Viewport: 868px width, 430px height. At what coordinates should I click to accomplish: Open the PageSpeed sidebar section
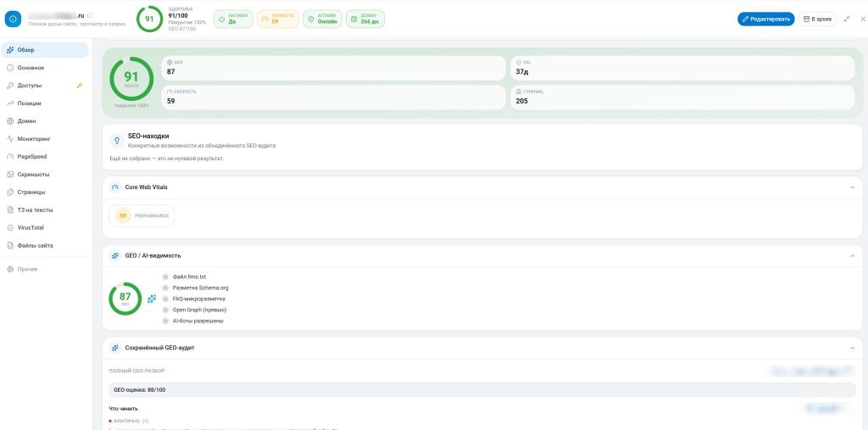click(x=45, y=157)
